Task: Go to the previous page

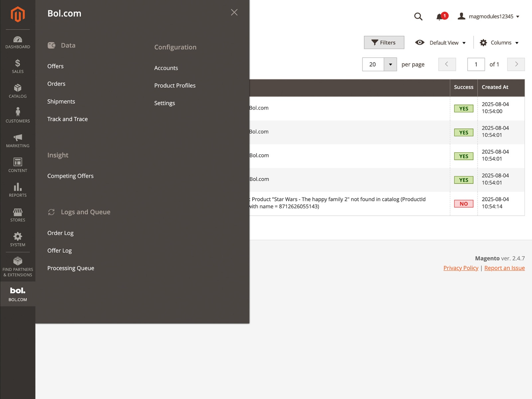Action: coord(447,64)
